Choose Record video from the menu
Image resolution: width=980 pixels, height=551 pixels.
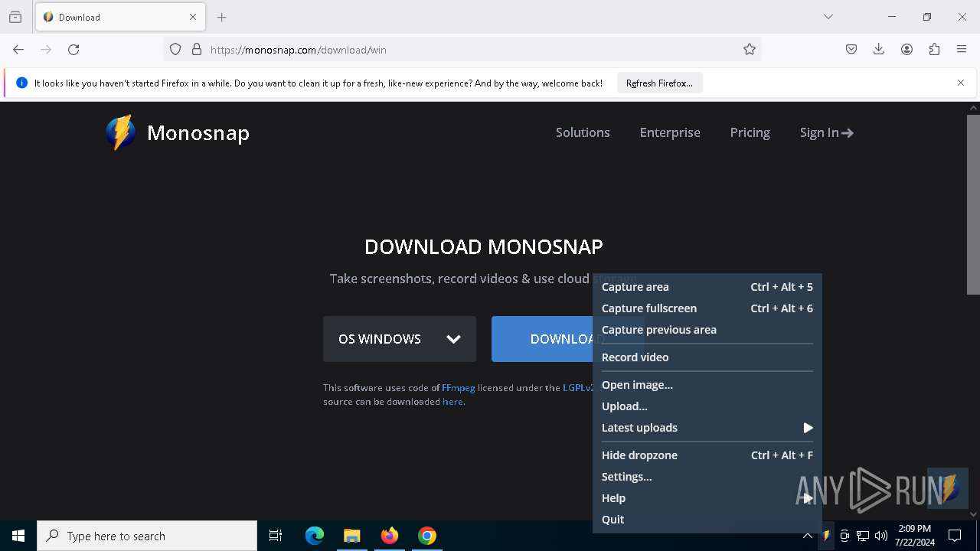pos(707,357)
